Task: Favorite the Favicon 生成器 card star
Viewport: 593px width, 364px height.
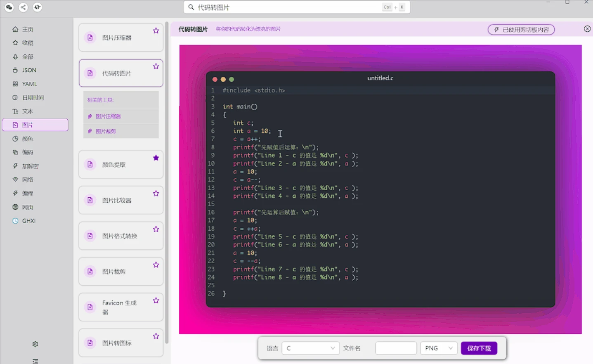Action: (156, 300)
